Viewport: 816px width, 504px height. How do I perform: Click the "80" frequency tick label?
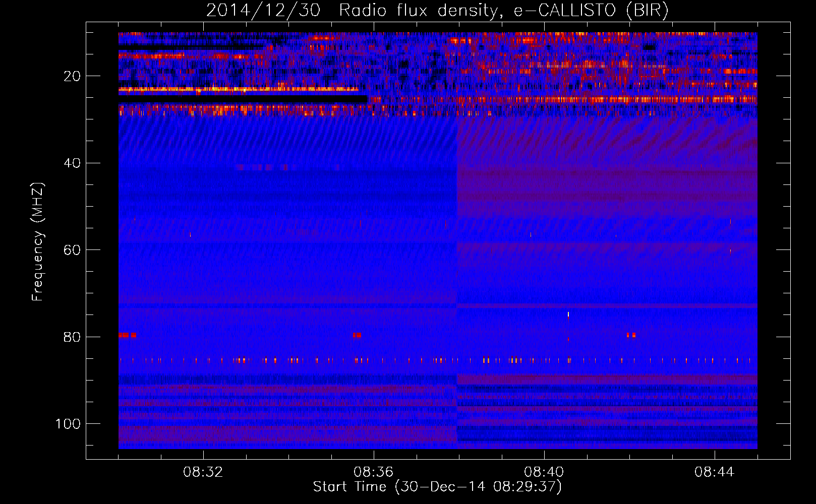point(73,337)
